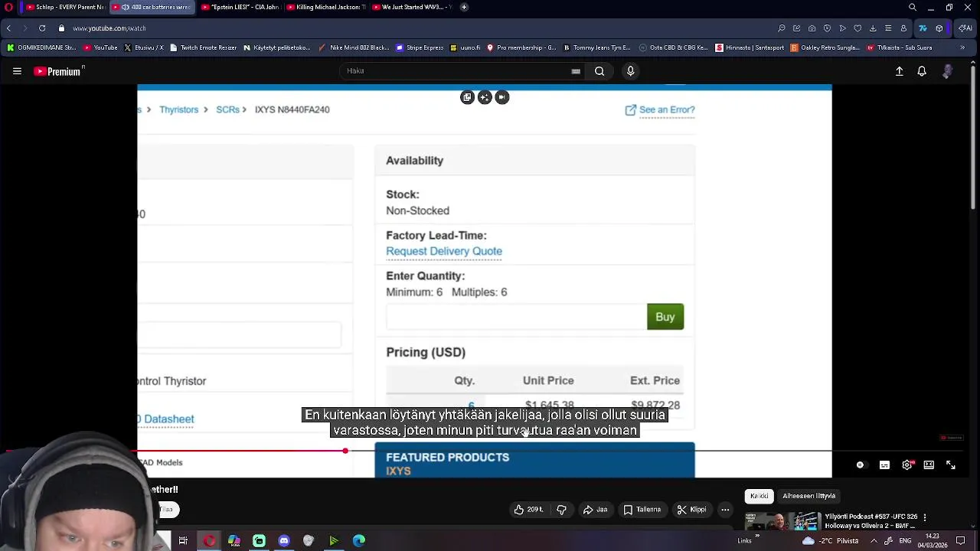Open Task View on the taskbar
Screen dimensions: 980x551
pyautogui.click(x=183, y=541)
